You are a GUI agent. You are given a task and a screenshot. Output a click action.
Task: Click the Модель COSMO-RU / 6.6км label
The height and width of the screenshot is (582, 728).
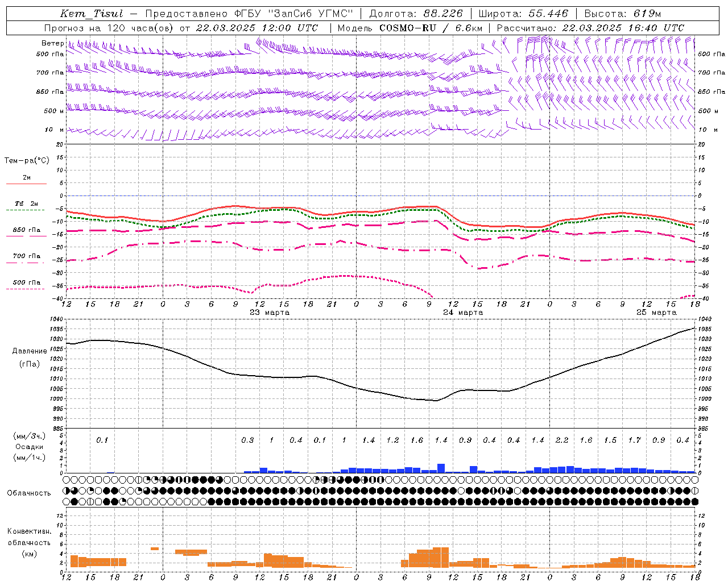pos(409,28)
